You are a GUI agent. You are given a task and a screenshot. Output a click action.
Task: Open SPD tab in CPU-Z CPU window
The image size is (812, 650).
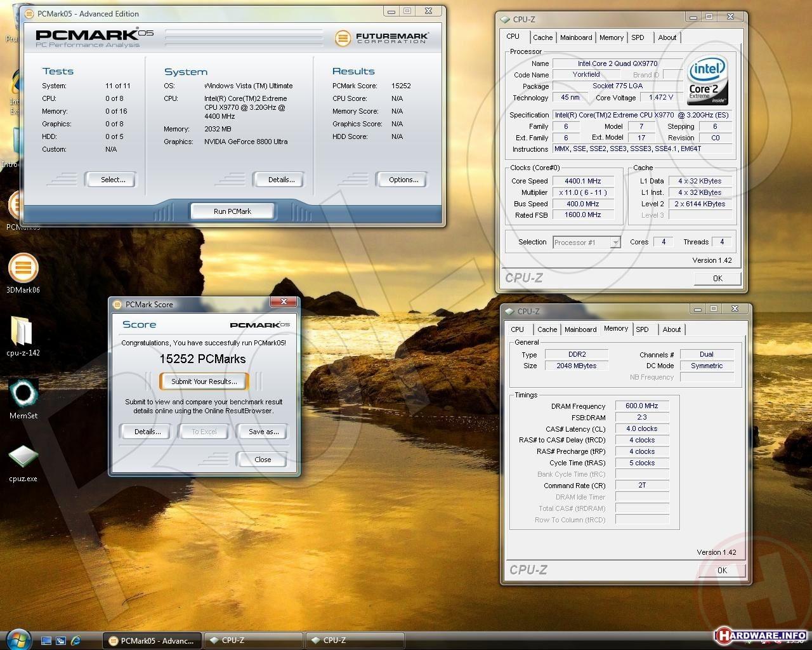click(x=638, y=37)
